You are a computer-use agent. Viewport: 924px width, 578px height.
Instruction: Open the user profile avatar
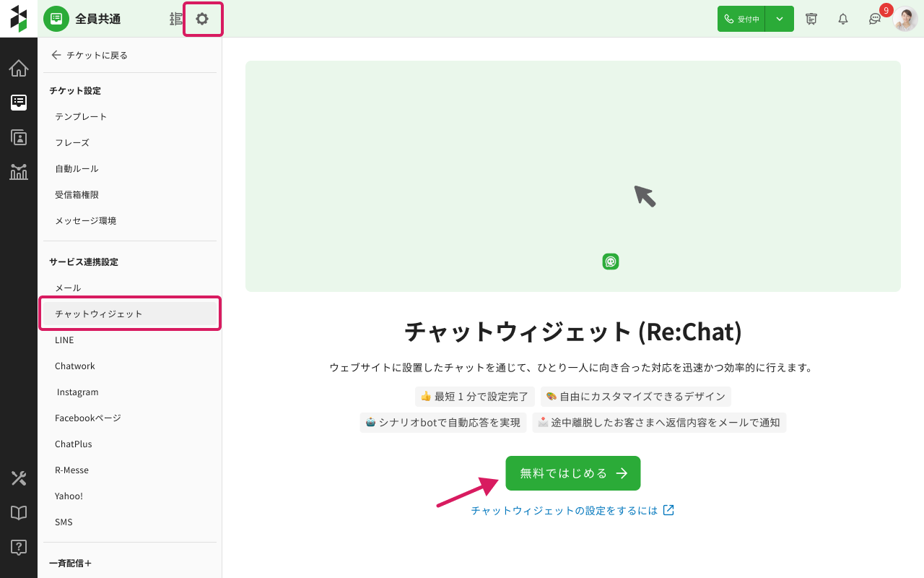pos(905,19)
